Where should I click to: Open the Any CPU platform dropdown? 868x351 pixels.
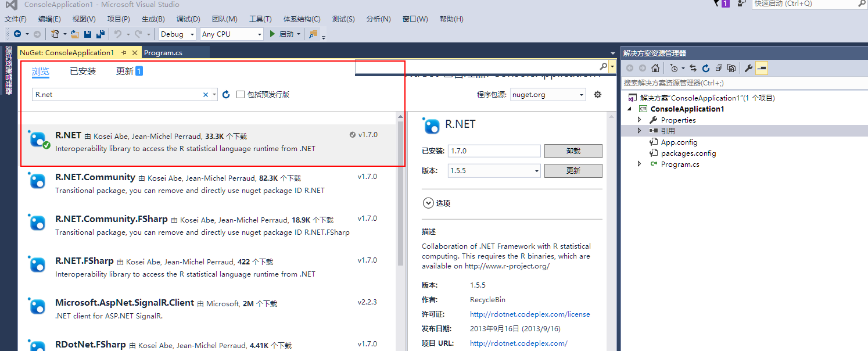tap(260, 34)
